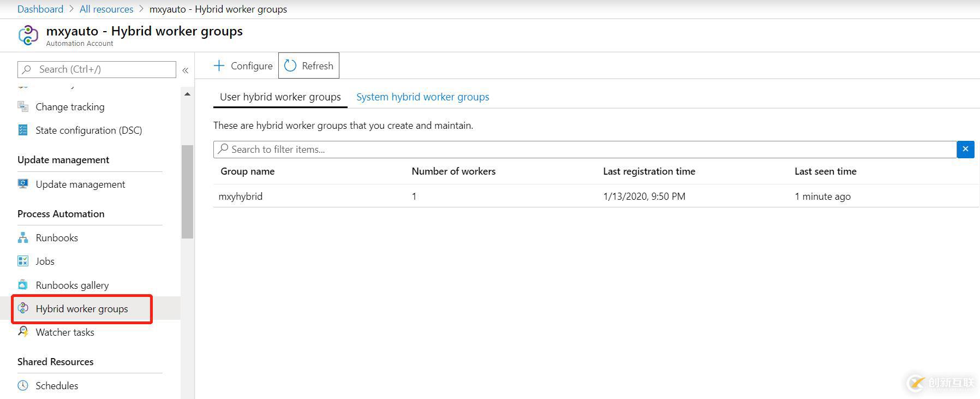Viewport: 980px width, 399px height.
Task: Click the Runbooks gallery icon
Action: [23, 285]
